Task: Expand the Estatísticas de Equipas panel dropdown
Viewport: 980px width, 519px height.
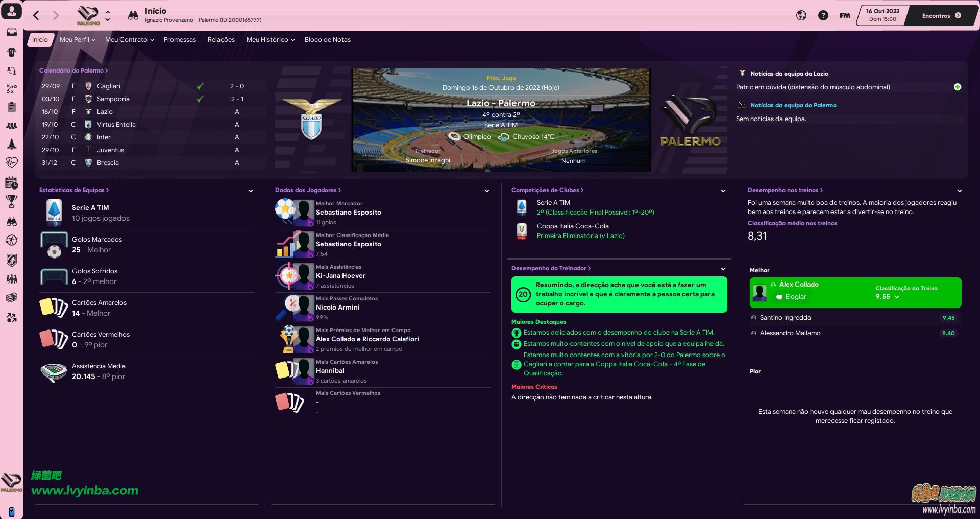Action: 251,191
